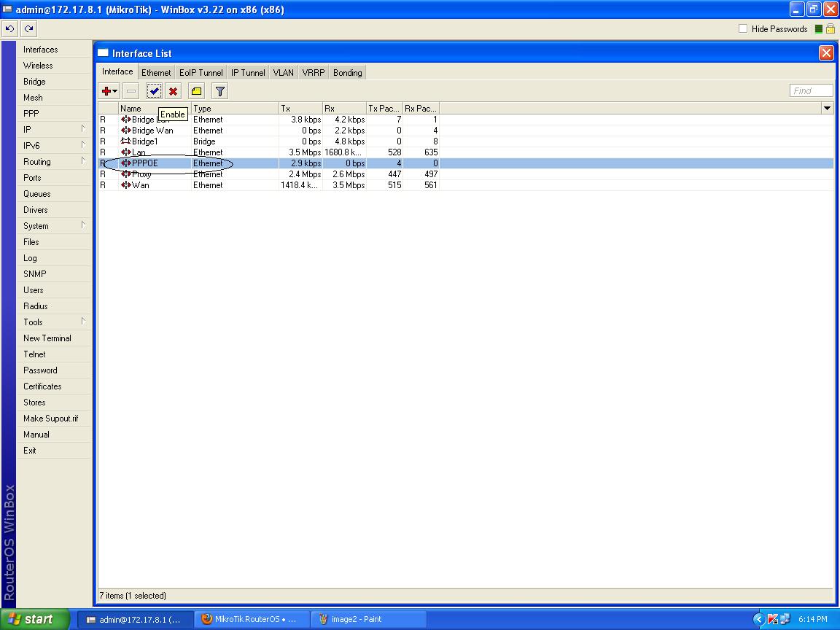Click the red X Disable button
Image resolution: width=840 pixels, height=630 pixels.
point(173,91)
